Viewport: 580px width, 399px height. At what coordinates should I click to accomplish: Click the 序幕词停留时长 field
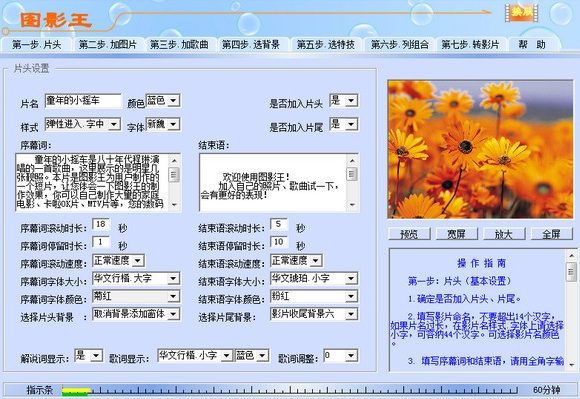[x=101, y=242]
